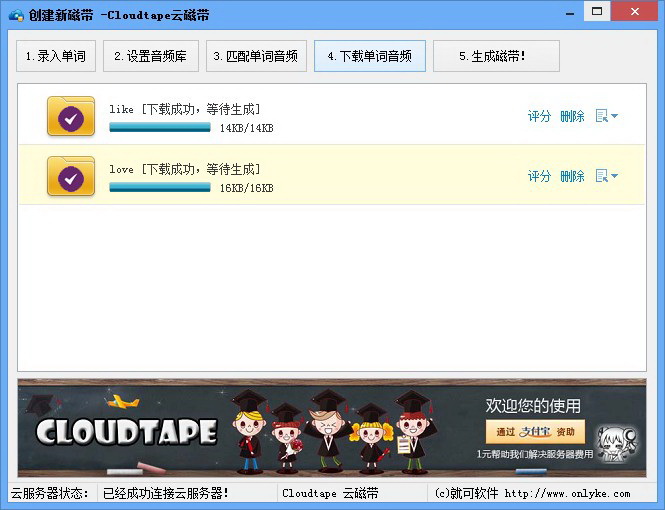This screenshot has height=510, width=665.
Task: Click the Alipay donate button in the banner
Action: pos(535,432)
